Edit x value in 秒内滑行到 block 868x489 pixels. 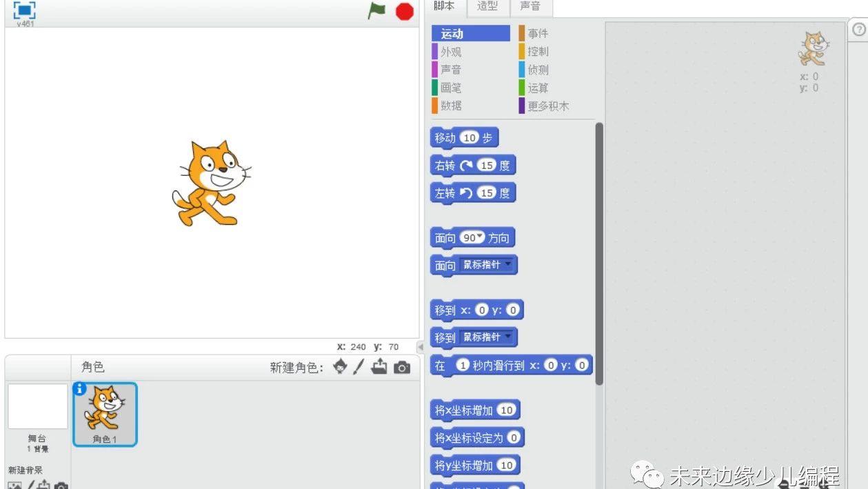tap(550, 366)
